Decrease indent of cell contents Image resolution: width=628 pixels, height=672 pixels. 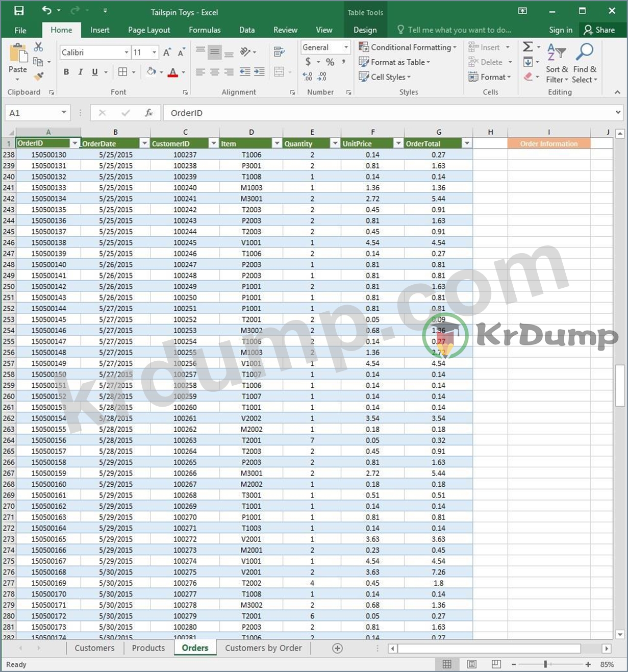(245, 72)
